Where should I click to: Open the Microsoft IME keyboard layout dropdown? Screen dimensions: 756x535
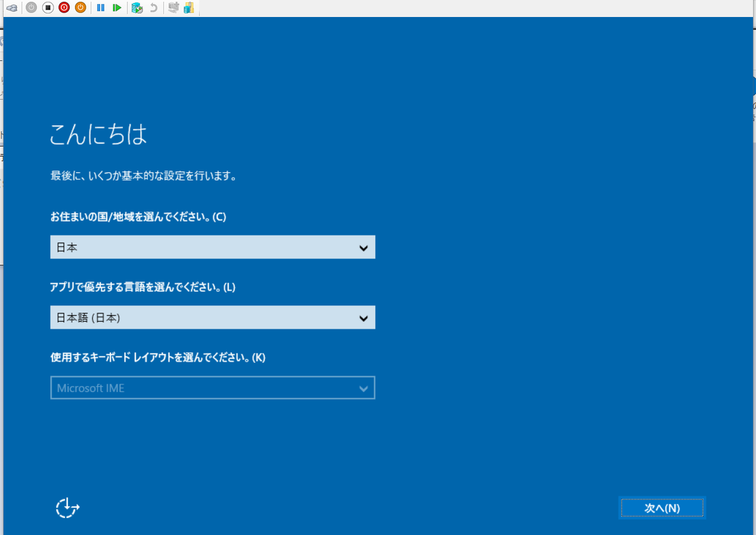pos(212,388)
